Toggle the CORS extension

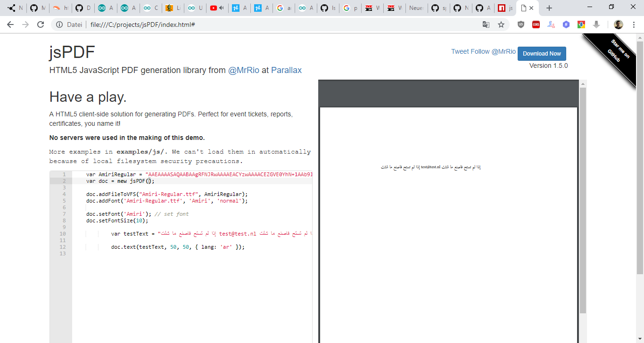point(536,24)
